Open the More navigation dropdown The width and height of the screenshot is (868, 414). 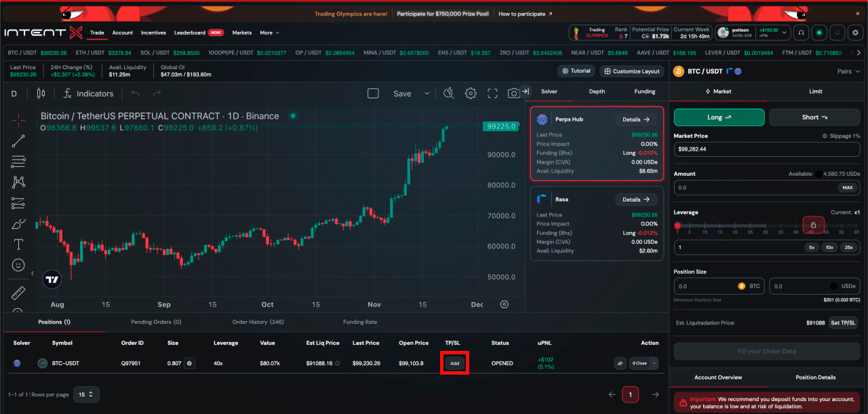point(269,33)
